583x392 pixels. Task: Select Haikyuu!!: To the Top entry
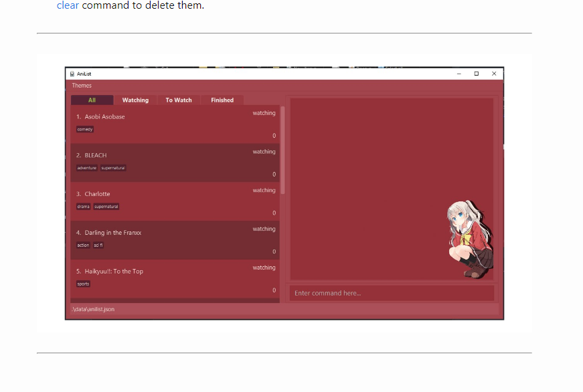175,279
